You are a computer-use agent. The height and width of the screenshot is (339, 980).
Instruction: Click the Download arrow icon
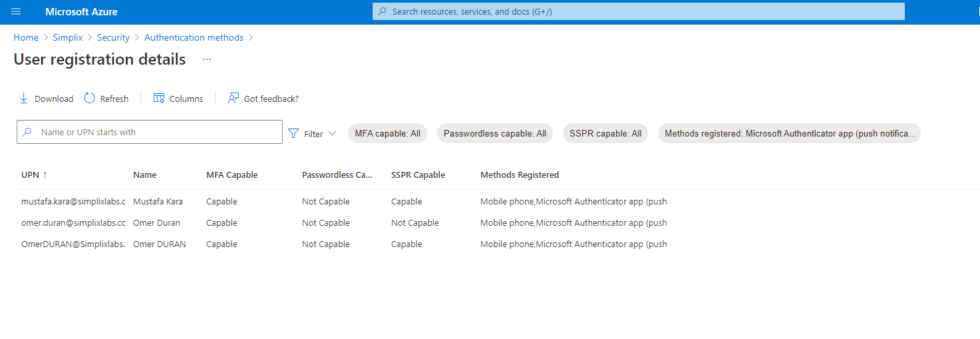(23, 99)
